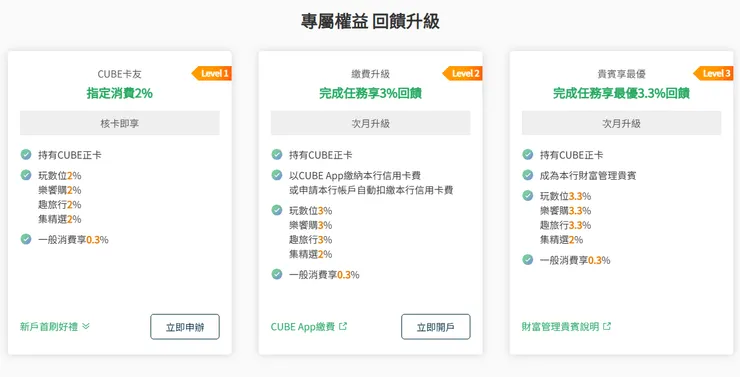740x377 pixels.
Task: Click 玩數位3.3% text in Level 3 card
Action: point(565,196)
